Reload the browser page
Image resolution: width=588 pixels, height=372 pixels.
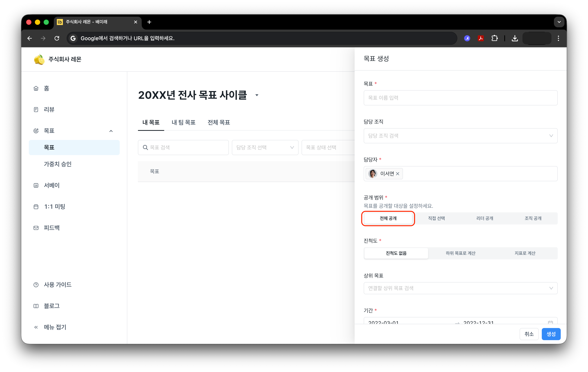[x=57, y=38]
